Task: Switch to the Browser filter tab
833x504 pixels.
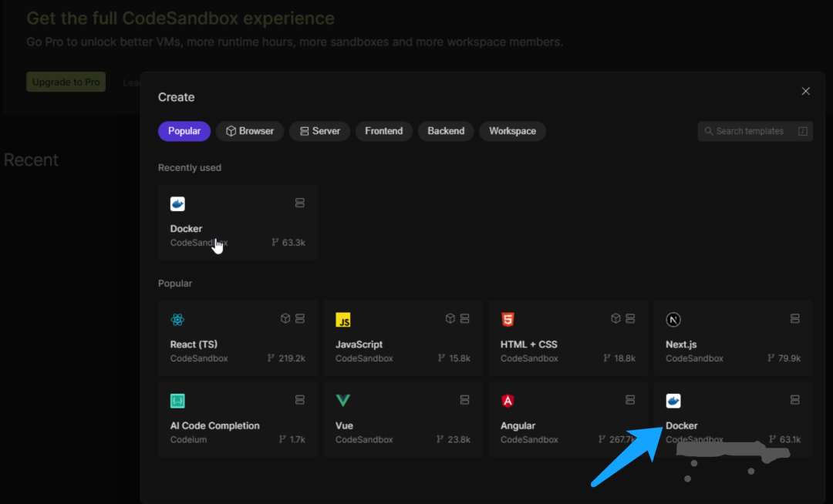Action: [x=250, y=131]
